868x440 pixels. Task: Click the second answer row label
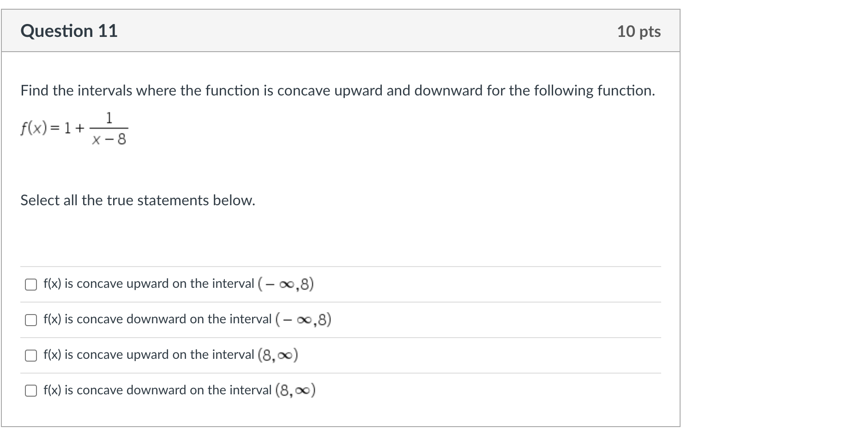point(187,320)
